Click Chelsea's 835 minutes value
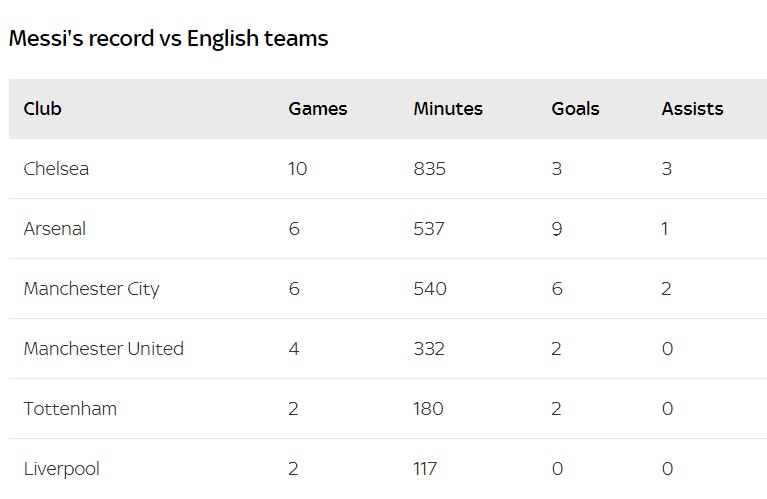The height and width of the screenshot is (499, 767). 429,169
